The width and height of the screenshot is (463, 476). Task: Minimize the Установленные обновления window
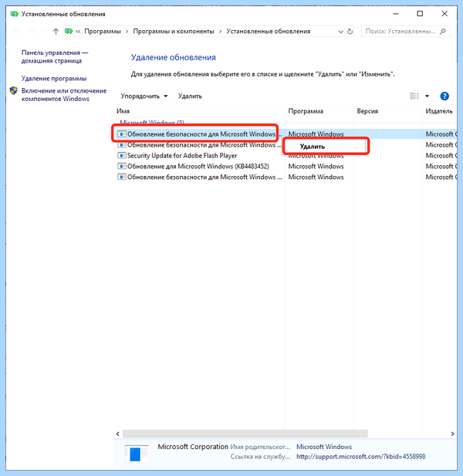tap(396, 14)
